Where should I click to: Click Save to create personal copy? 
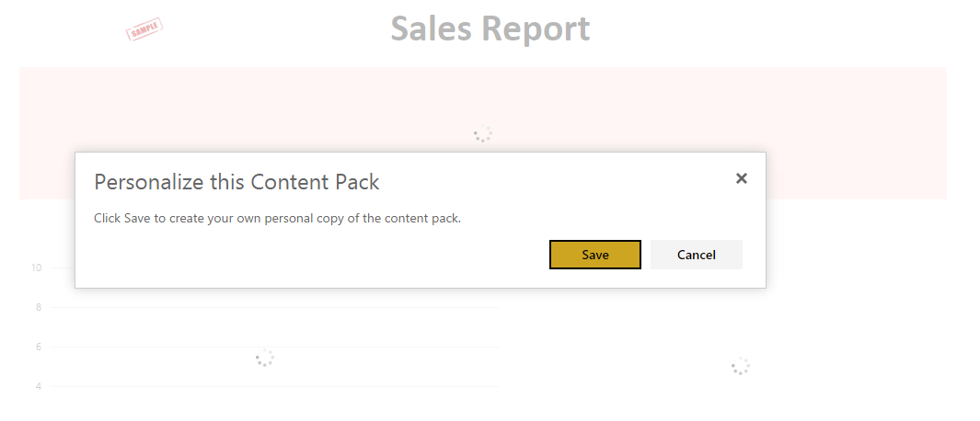[x=595, y=255]
